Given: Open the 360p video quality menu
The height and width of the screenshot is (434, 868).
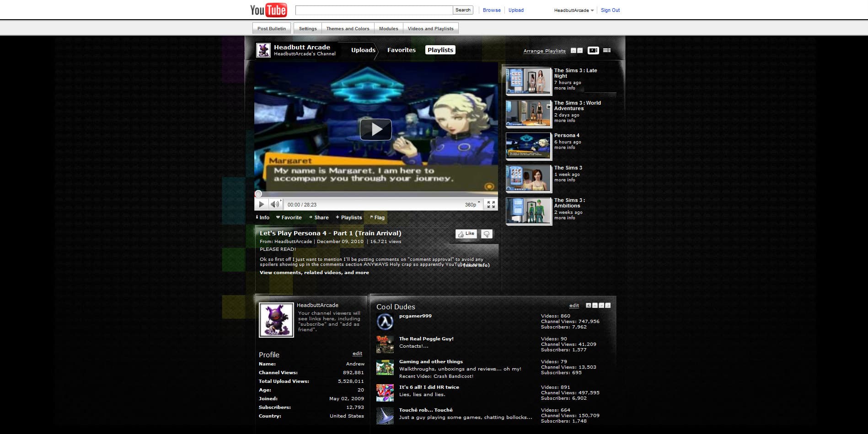Looking at the screenshot, I should (472, 205).
